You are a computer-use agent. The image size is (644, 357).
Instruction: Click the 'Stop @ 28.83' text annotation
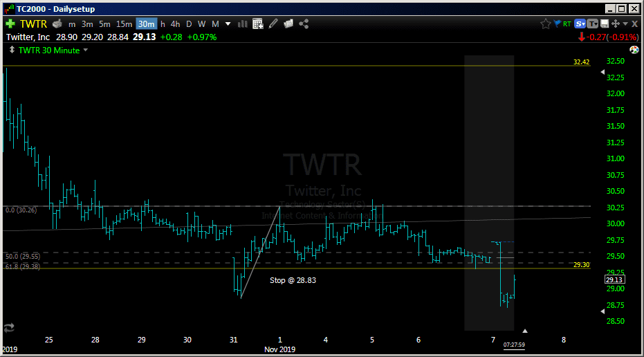[293, 280]
